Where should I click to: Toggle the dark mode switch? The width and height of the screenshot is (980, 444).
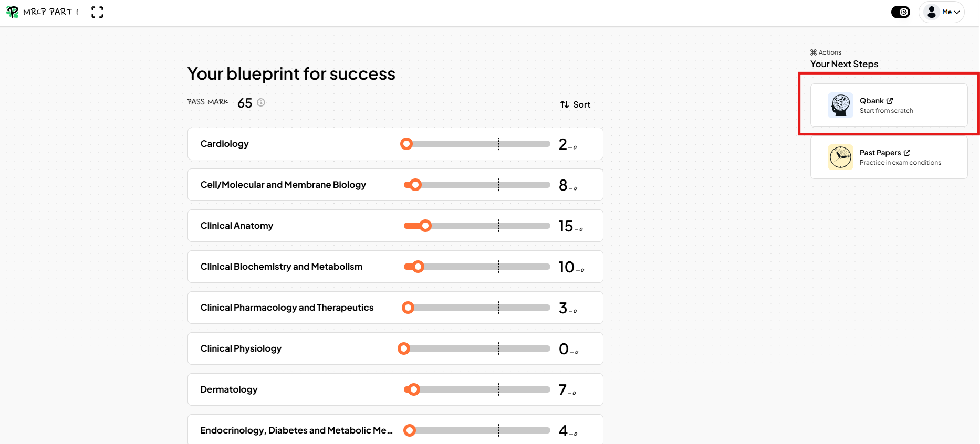(901, 12)
